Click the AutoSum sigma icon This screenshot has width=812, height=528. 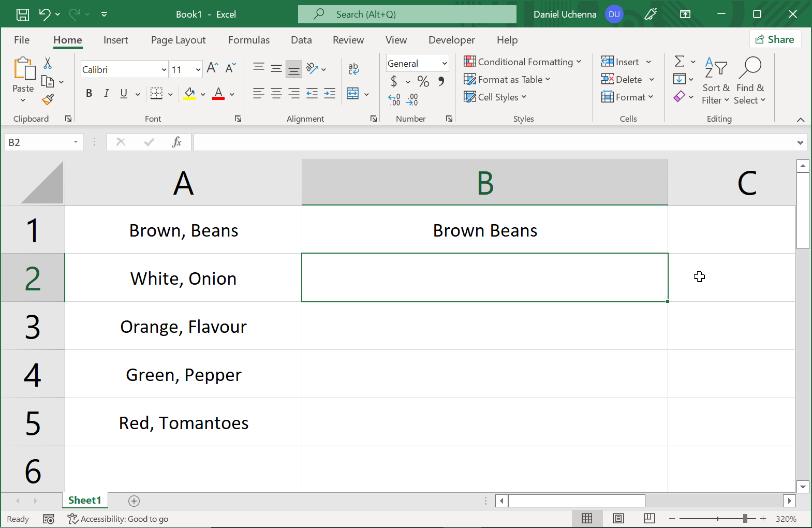tap(680, 62)
